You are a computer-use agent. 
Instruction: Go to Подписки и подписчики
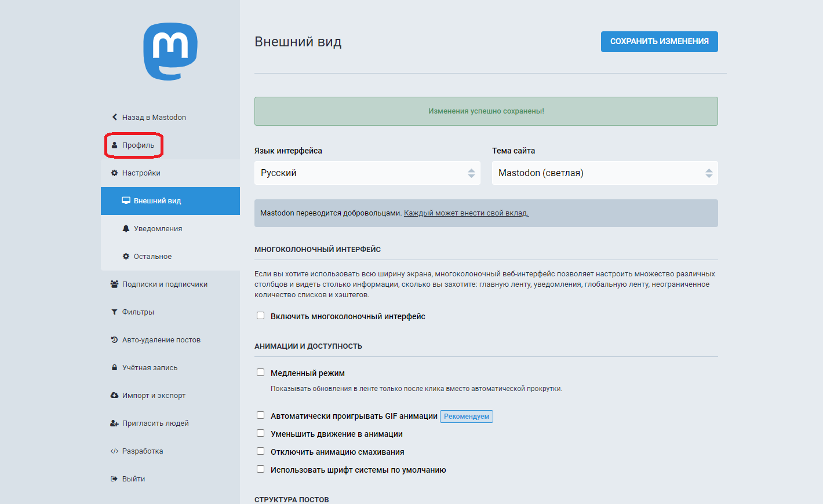click(x=165, y=284)
